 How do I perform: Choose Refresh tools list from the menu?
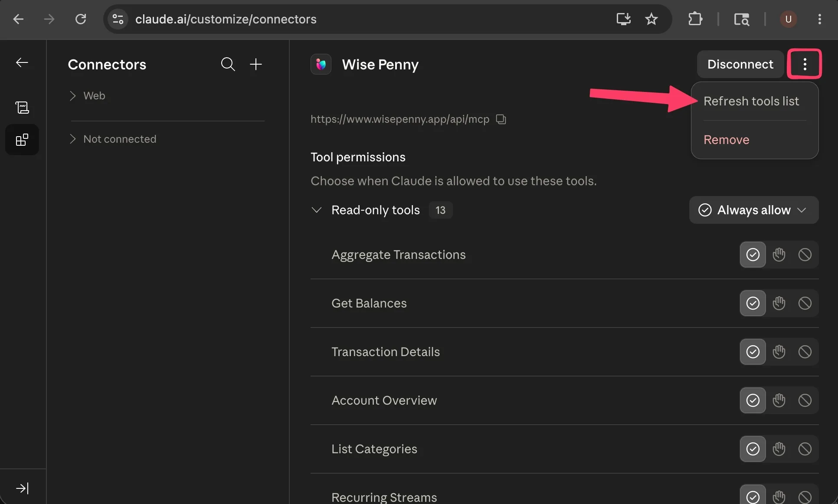(x=751, y=101)
